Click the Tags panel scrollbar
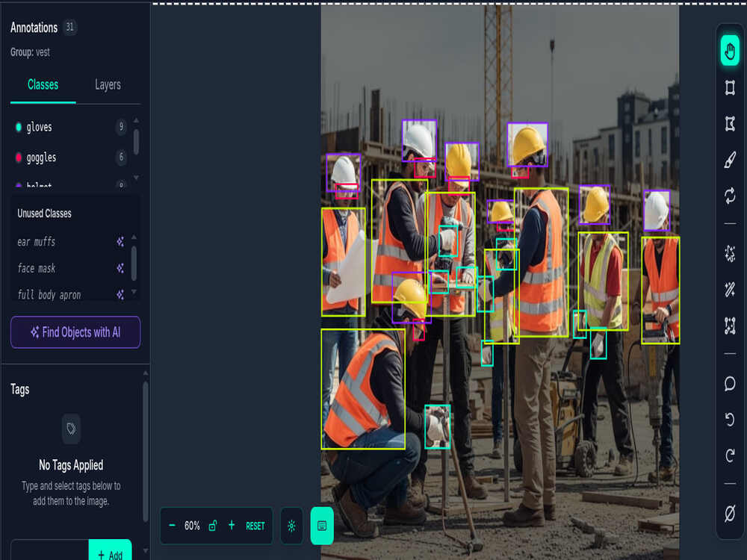Viewport: 747px width, 560px height. click(x=146, y=452)
